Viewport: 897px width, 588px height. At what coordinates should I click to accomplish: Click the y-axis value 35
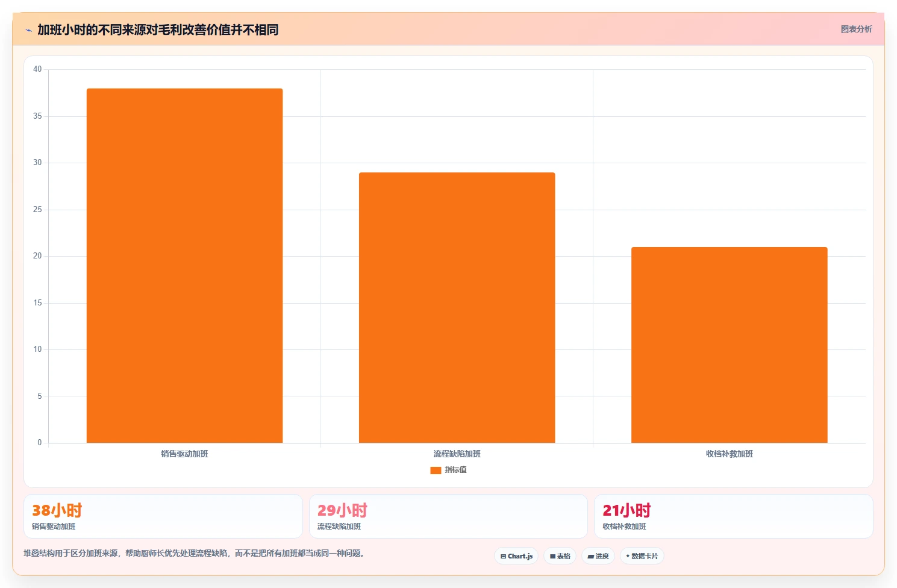(x=37, y=116)
